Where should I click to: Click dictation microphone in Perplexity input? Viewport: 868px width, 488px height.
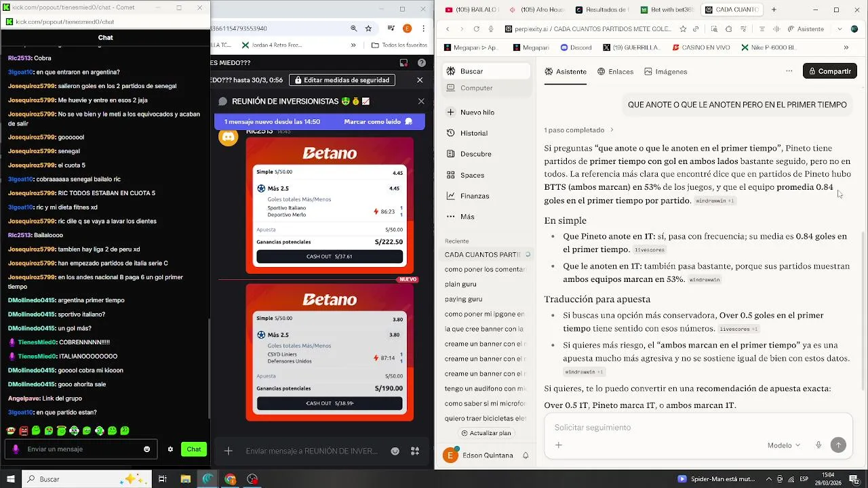[x=818, y=445]
